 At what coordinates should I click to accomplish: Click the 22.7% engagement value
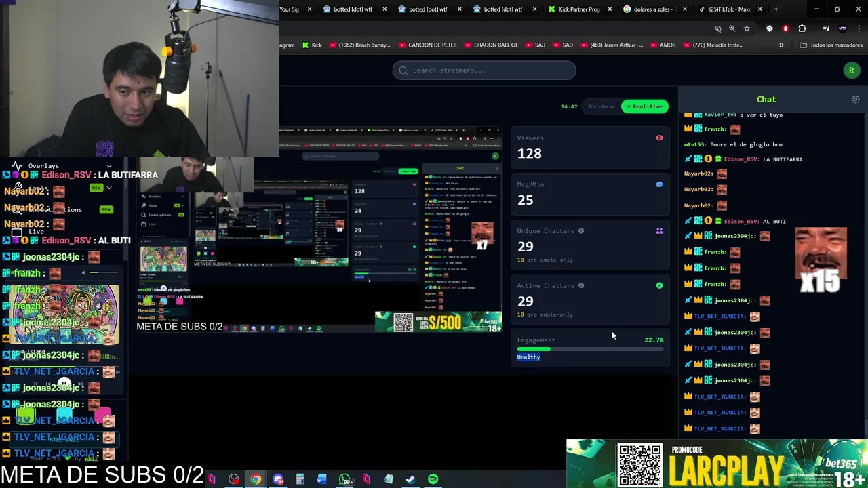coord(654,340)
